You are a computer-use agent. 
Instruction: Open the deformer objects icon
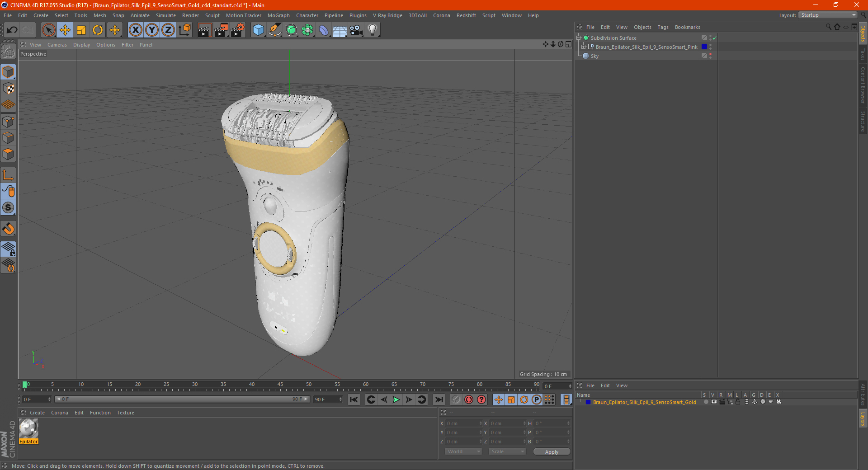point(324,30)
